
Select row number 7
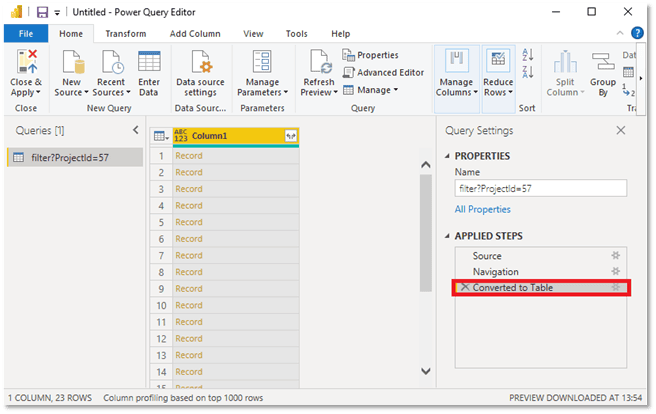pyautogui.click(x=161, y=256)
